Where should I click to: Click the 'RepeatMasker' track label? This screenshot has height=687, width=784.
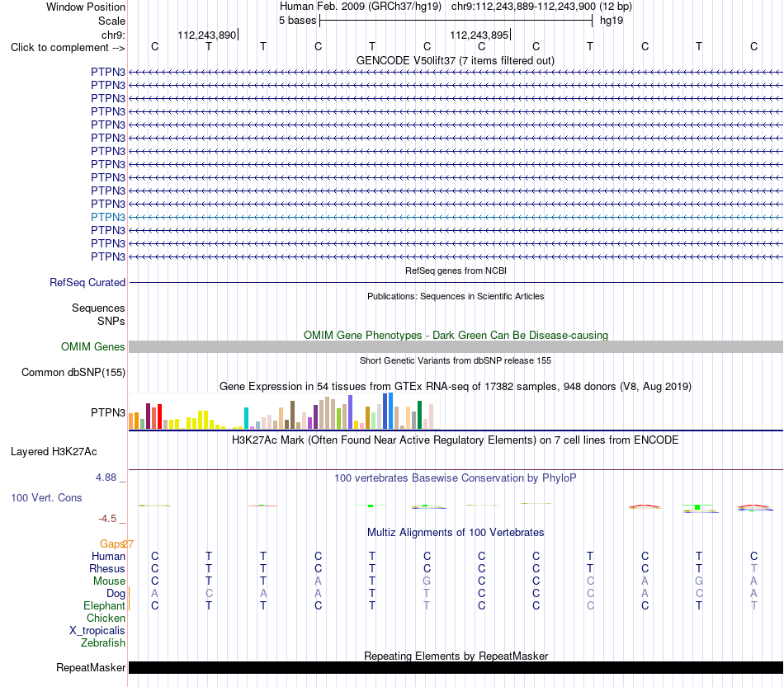click(91, 667)
